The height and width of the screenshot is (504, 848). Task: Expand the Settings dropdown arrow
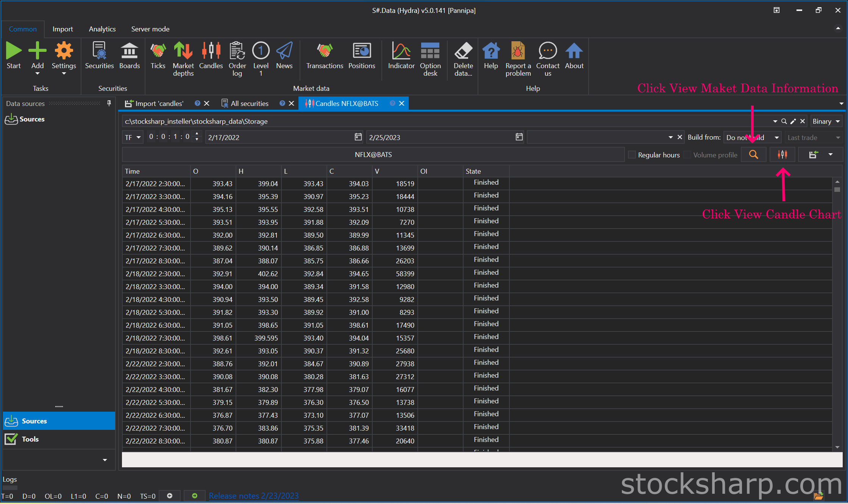click(x=64, y=73)
